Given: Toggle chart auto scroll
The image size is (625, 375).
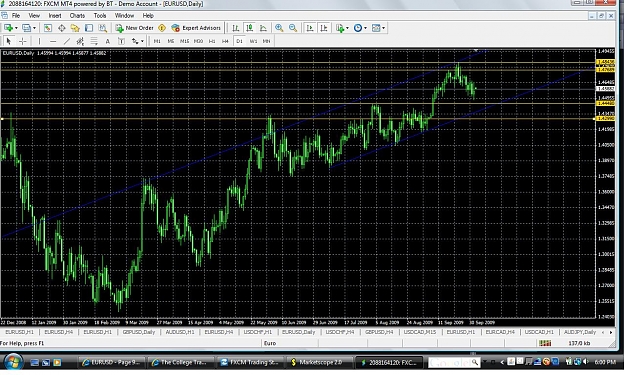Looking at the screenshot, I should 310,28.
